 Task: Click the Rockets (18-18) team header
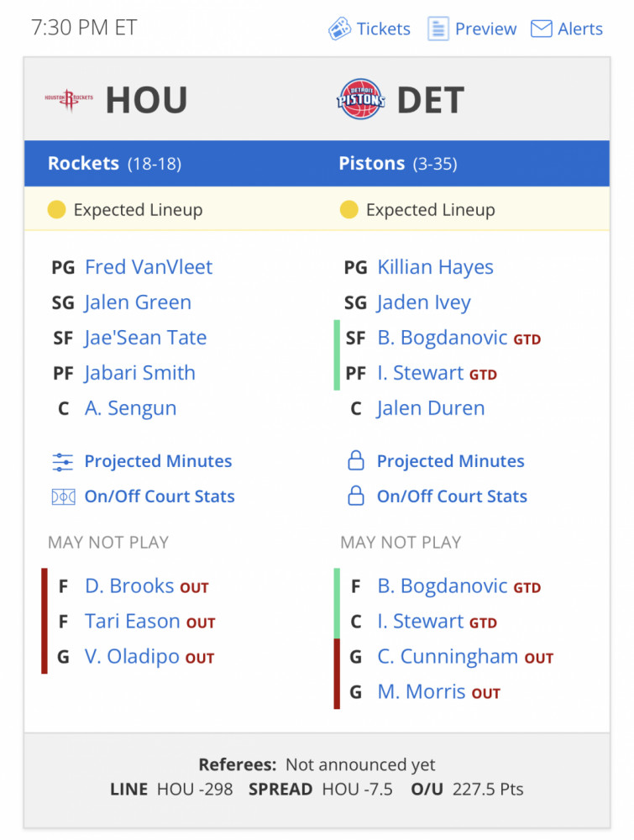(114, 164)
